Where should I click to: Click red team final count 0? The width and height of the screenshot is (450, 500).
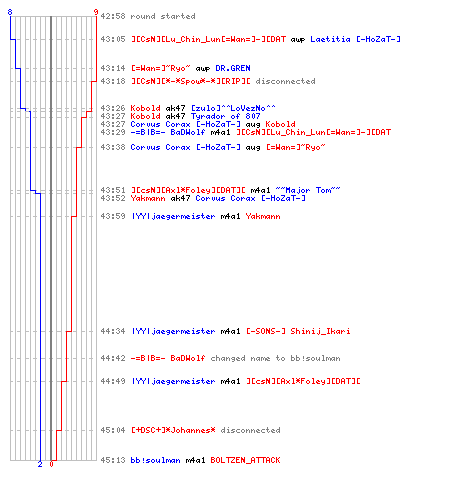(x=51, y=464)
